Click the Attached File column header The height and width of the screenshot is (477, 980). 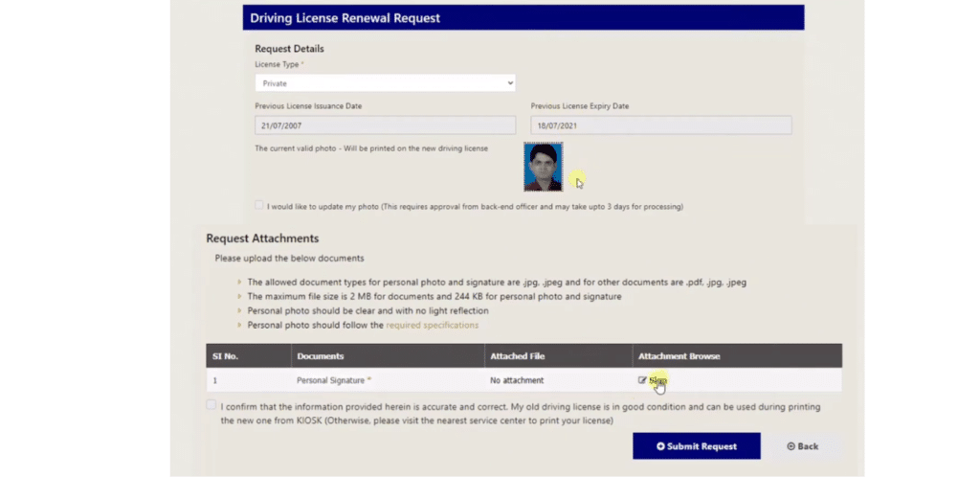coord(558,355)
